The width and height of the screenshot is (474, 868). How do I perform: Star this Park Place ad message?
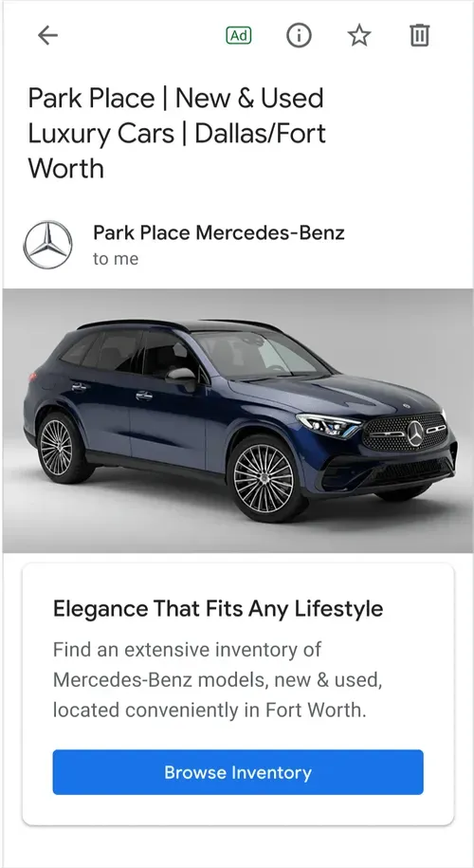(x=359, y=36)
